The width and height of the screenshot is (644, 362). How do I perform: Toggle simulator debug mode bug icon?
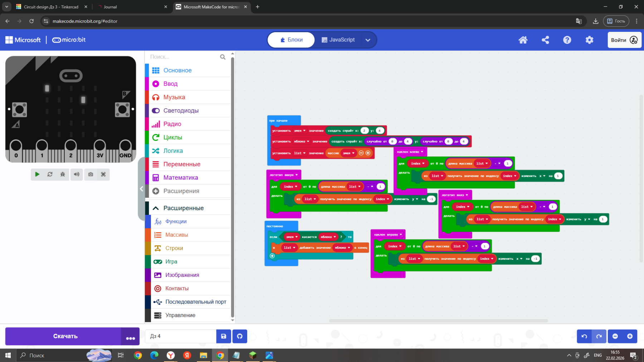coord(63,174)
